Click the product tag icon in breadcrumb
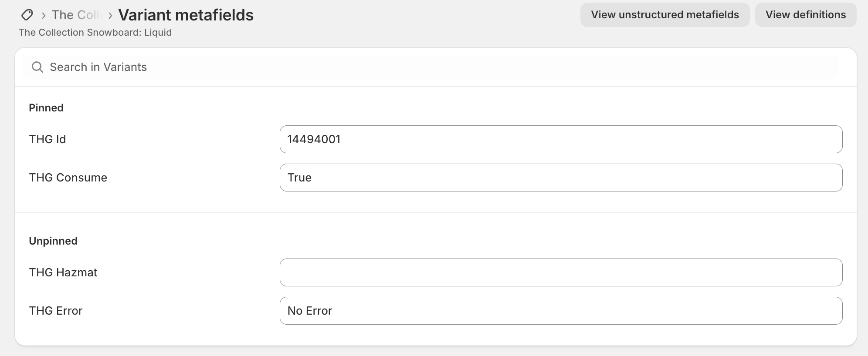Viewport: 868px width, 356px height. pos(27,15)
